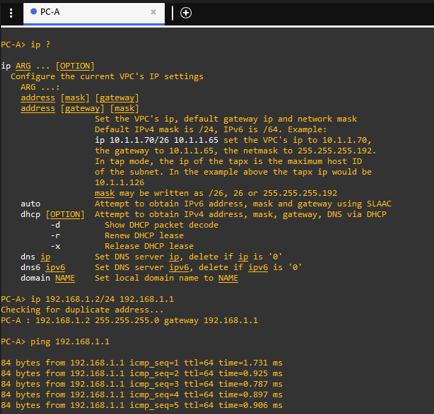Click the 'ip 192.168.1.2/24 192.168.1.1' command

tap(102, 299)
